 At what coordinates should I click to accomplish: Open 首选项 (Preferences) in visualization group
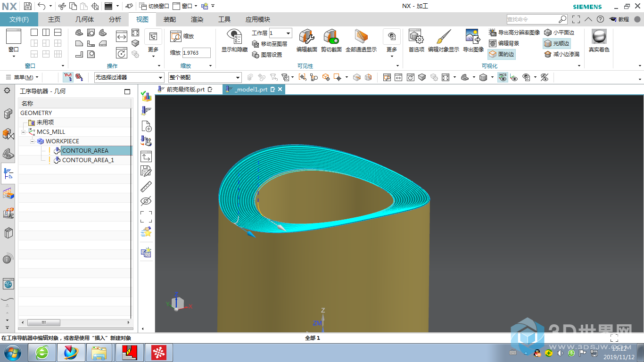pos(416,41)
